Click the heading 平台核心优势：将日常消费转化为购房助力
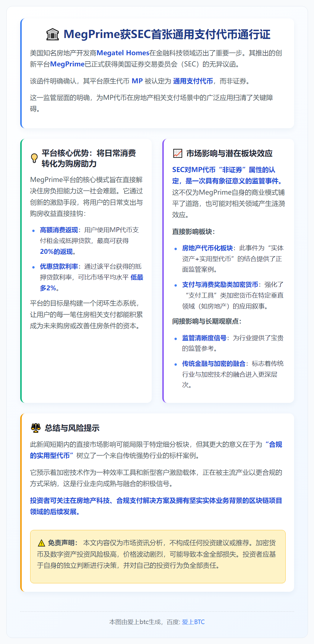Screen dimensions: 314x644 tap(89, 158)
